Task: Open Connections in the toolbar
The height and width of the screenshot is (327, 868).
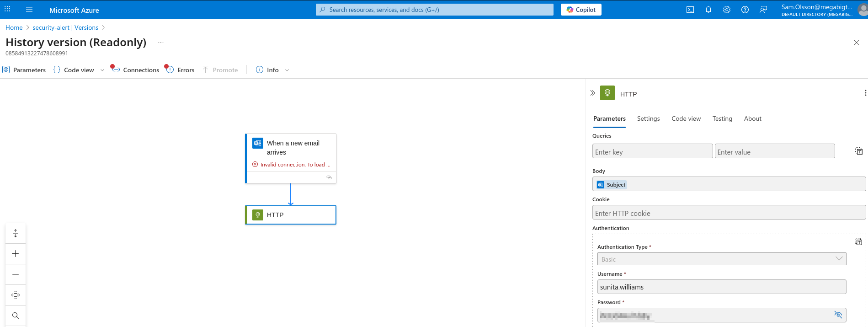Action: click(136, 70)
